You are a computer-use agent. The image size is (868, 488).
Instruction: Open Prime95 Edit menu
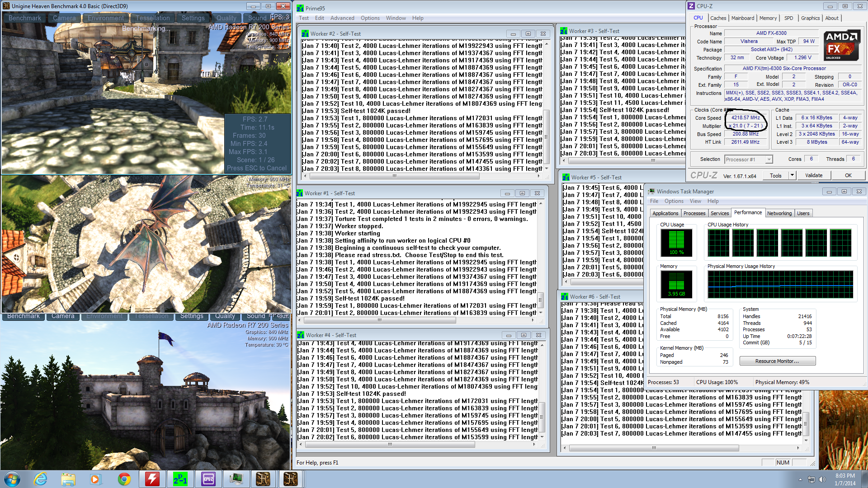coord(320,18)
